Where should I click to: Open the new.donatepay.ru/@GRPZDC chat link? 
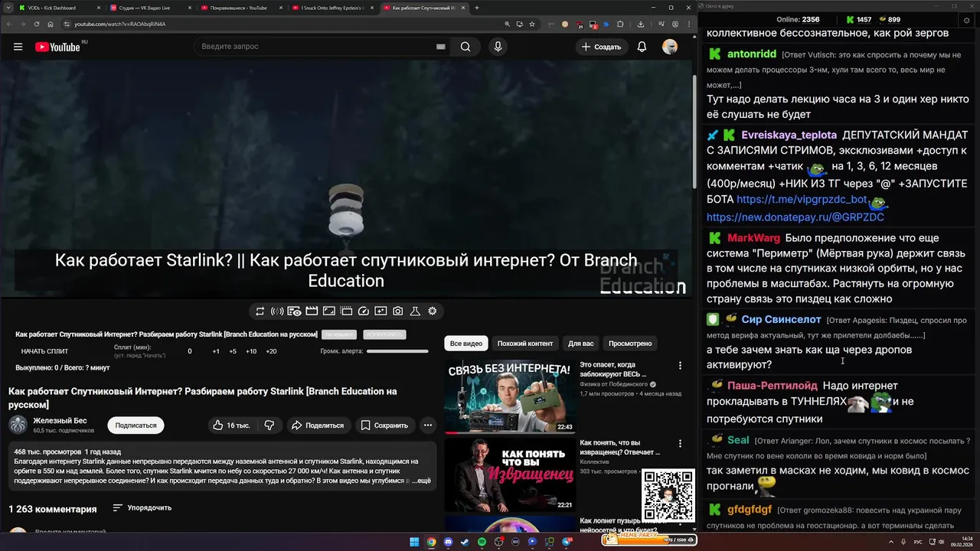[x=795, y=217]
